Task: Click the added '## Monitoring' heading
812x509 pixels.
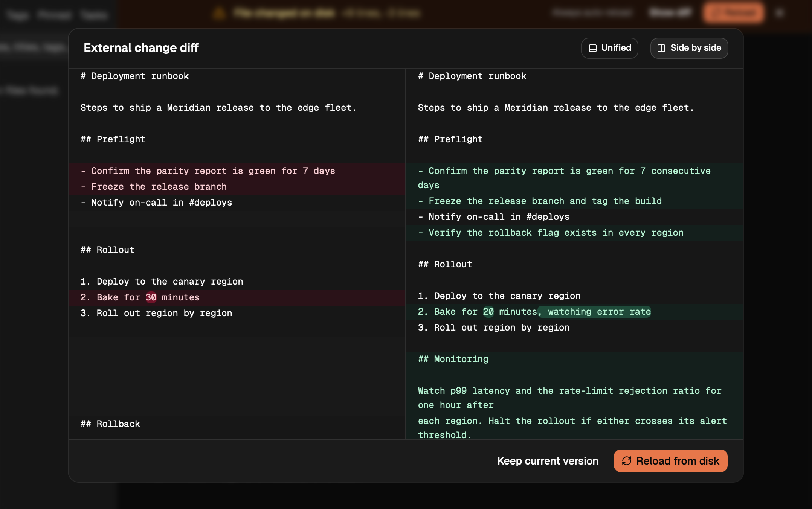Action: click(x=453, y=359)
